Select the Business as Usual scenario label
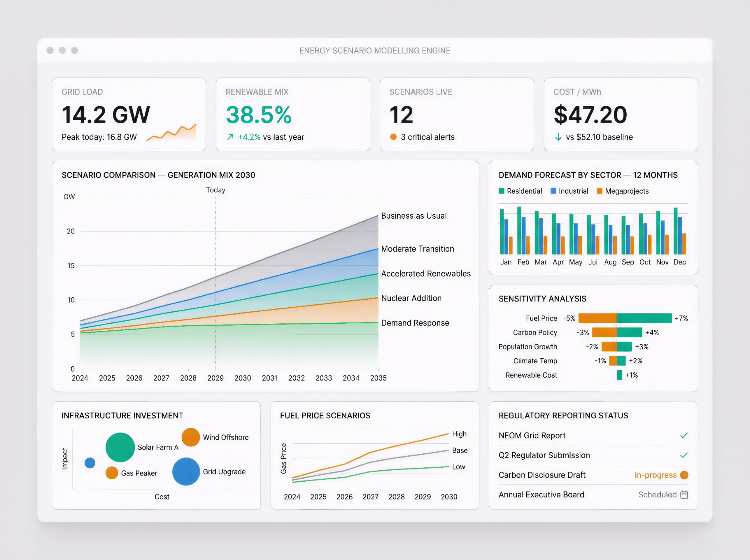The image size is (750, 560). (x=414, y=216)
